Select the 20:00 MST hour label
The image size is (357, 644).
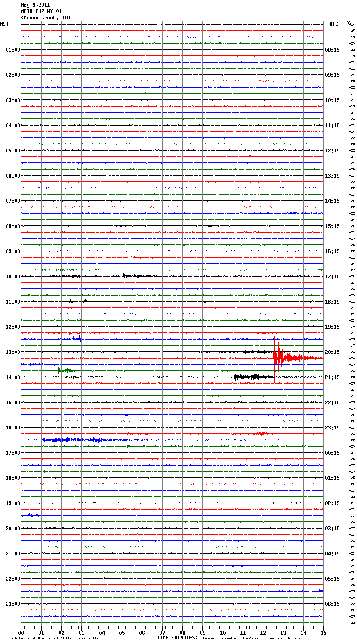click(13, 528)
